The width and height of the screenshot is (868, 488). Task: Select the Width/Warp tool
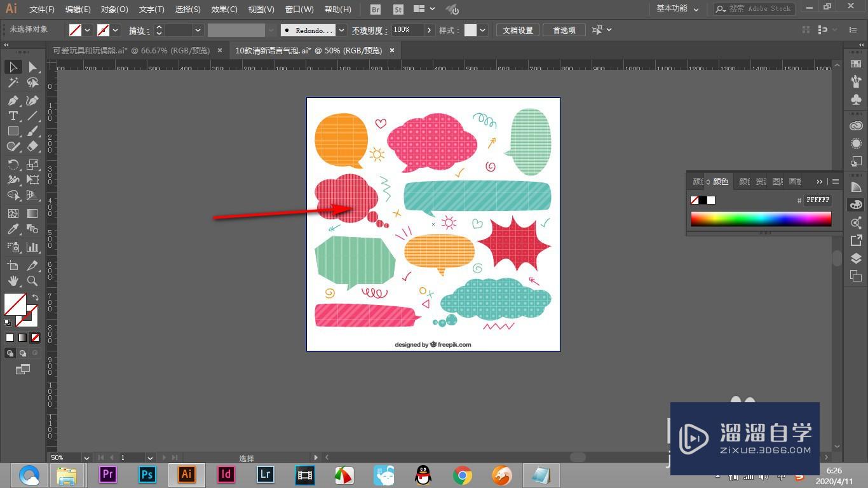pos(13,180)
